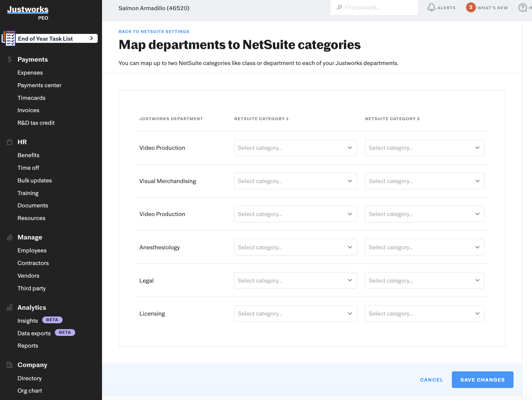Open Contractors page
Screen dimensions: 532x400
click(x=33, y=263)
